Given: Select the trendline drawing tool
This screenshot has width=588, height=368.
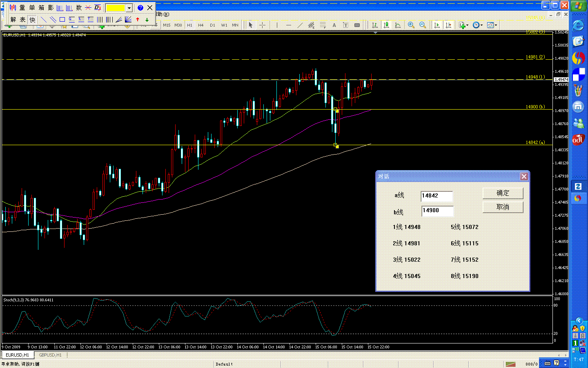Looking at the screenshot, I should pyautogui.click(x=300, y=25).
